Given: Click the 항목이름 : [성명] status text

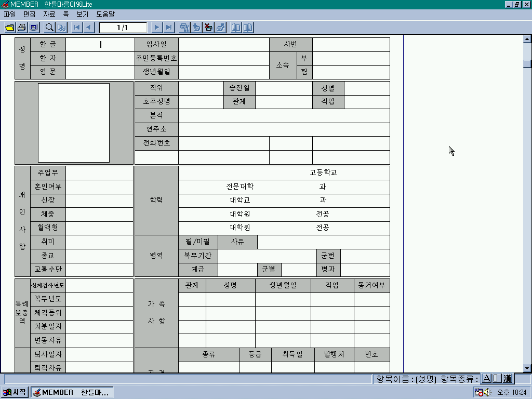Looking at the screenshot, I should click(x=406, y=379).
